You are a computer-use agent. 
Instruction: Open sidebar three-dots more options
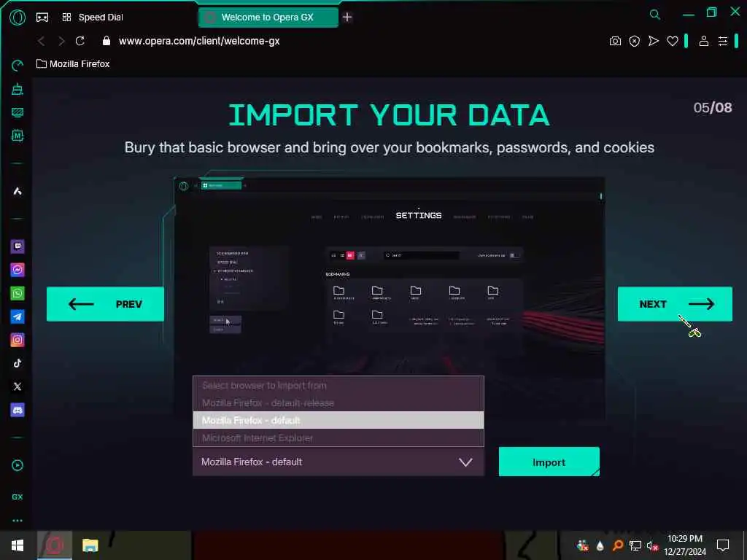point(18,521)
